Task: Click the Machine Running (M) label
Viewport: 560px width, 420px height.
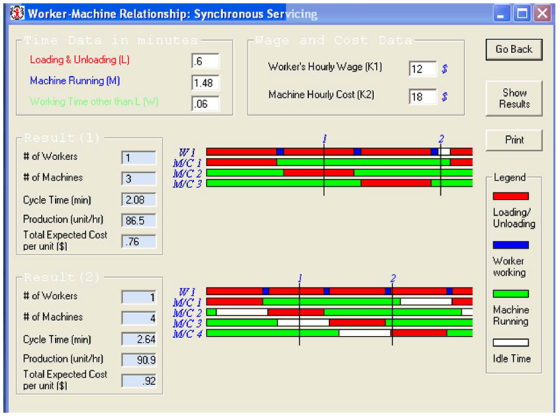Action: (x=75, y=81)
